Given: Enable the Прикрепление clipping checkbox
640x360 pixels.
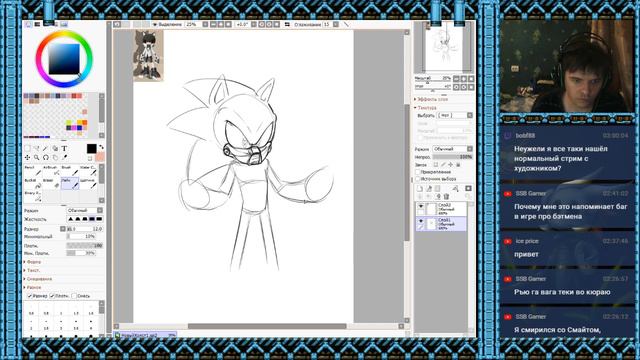Looking at the screenshot, I should [418, 172].
